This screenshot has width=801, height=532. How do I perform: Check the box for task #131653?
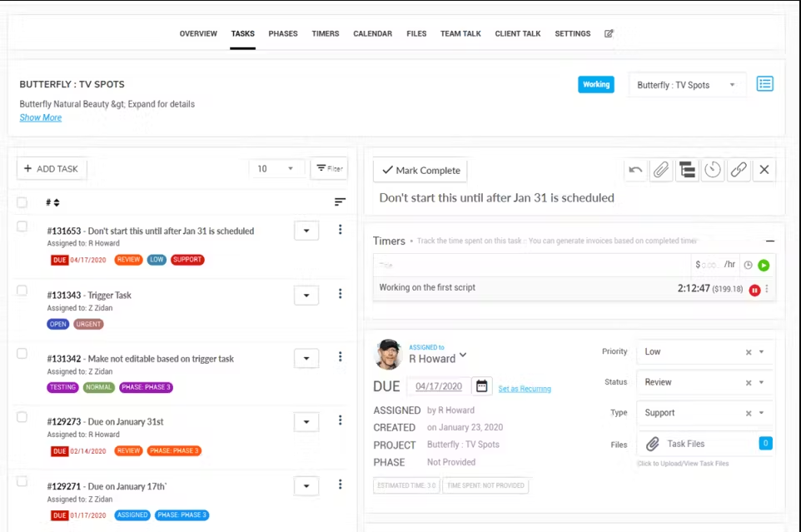coord(22,226)
